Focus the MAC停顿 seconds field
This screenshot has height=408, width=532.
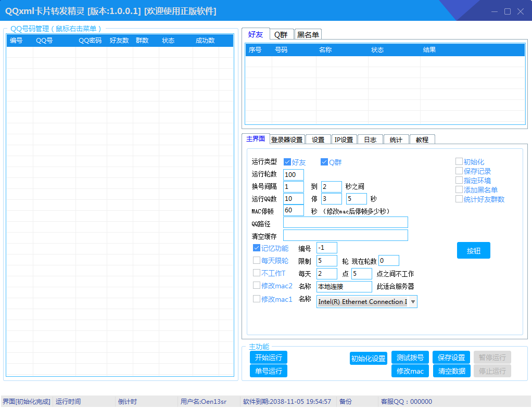[x=294, y=210]
